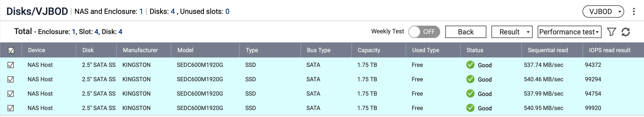Image resolution: width=644 pixels, height=117 pixels.
Task: Expand the VJBOD dropdown
Action: click(x=603, y=11)
